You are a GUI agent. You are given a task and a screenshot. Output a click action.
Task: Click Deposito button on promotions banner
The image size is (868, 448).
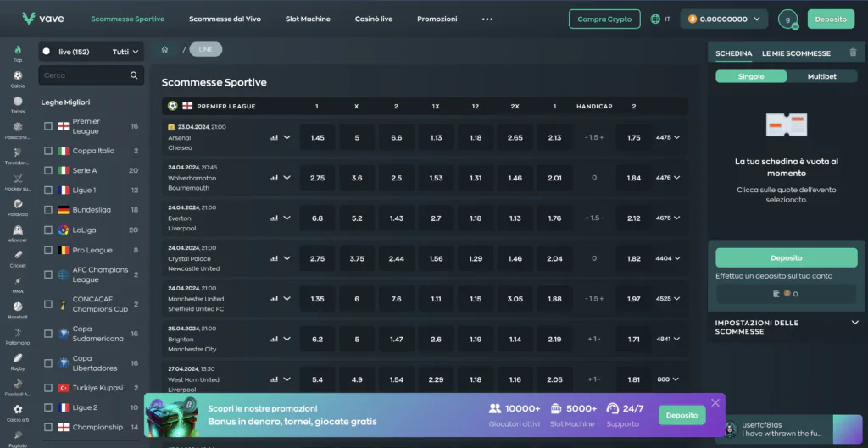(x=682, y=415)
